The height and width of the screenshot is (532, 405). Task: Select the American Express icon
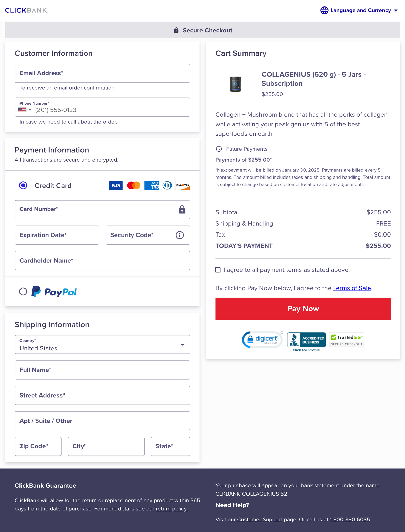pos(152,186)
